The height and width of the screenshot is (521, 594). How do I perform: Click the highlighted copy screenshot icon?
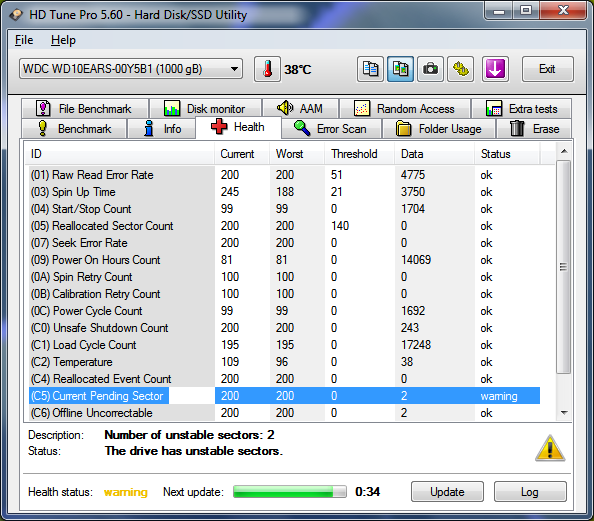coord(400,69)
